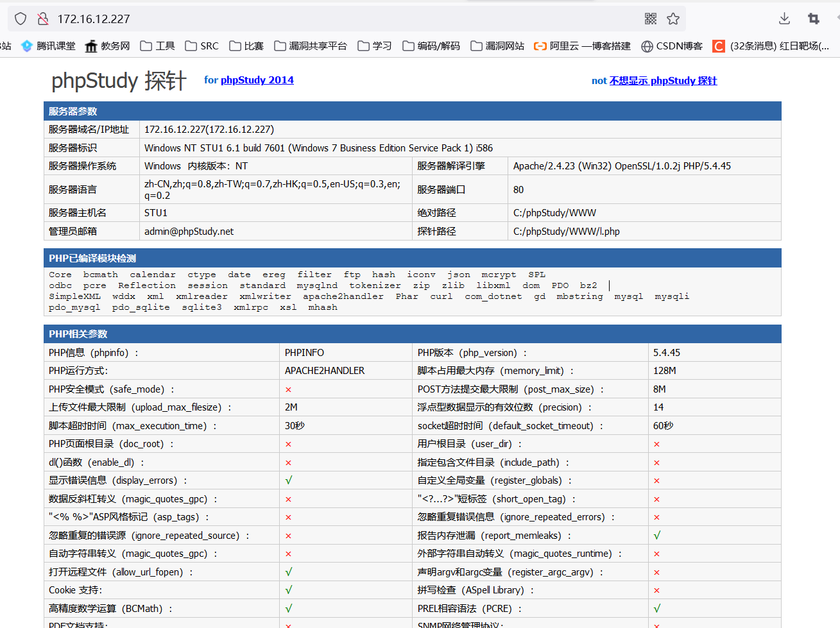Click the pdo_mysql module name
Viewport: 840px width, 628px height.
[x=74, y=307]
